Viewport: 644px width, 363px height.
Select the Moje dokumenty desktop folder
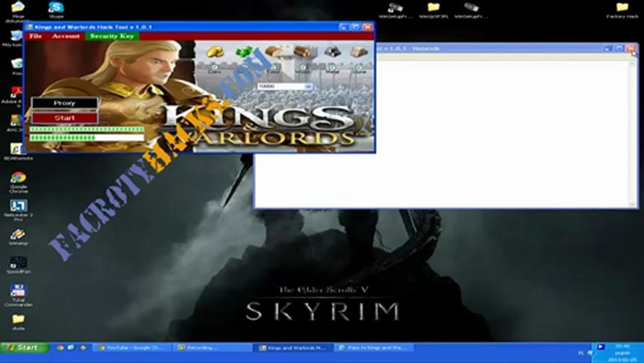click(18, 12)
